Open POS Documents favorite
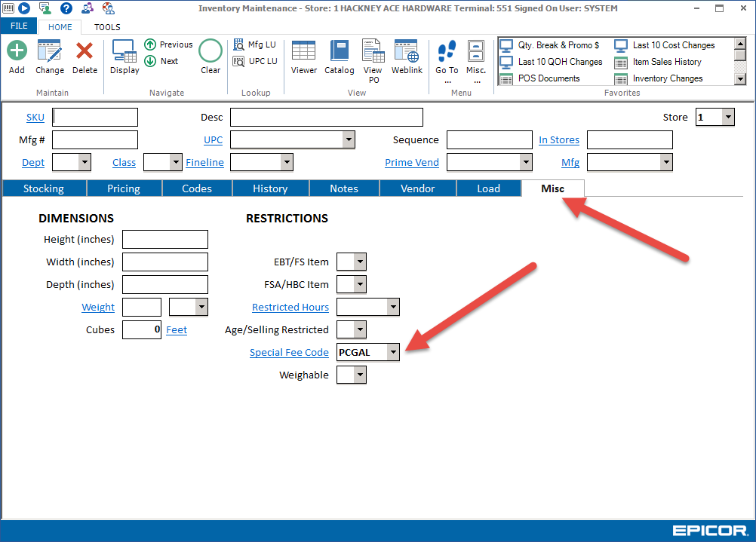Viewport: 756px width, 542px height. tap(540, 78)
